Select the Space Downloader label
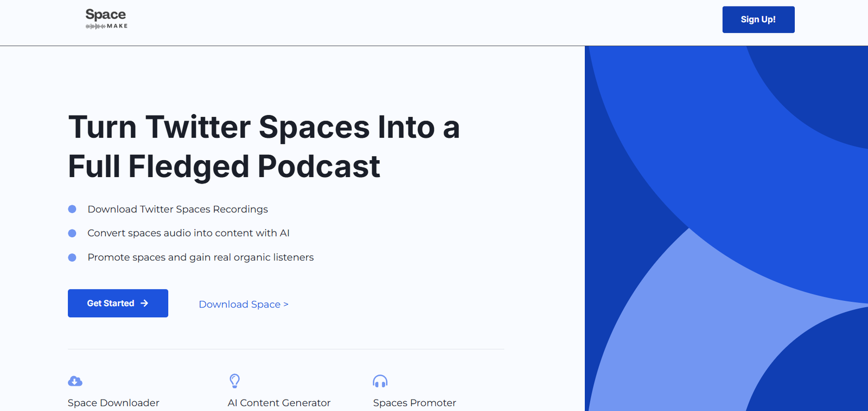This screenshot has height=411, width=868. (x=113, y=403)
